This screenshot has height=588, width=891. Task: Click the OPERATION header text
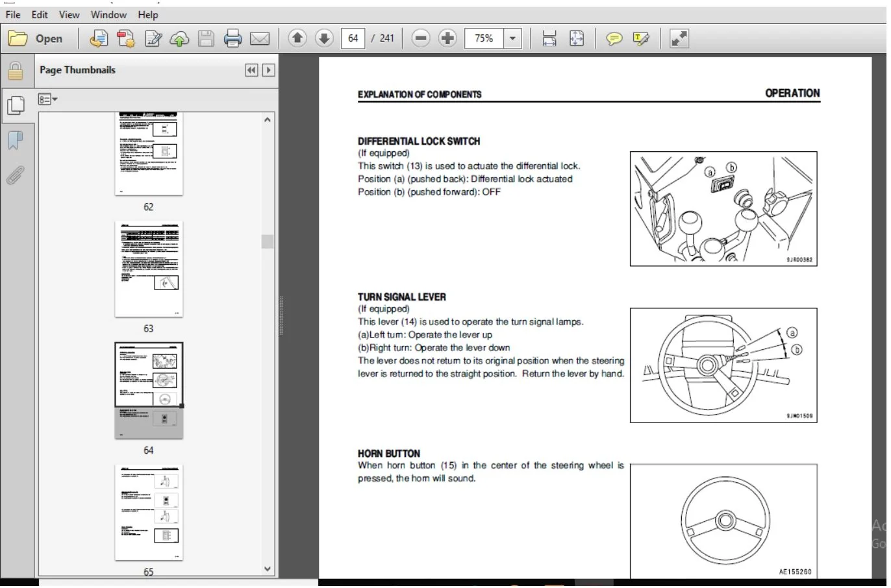pyautogui.click(x=792, y=93)
